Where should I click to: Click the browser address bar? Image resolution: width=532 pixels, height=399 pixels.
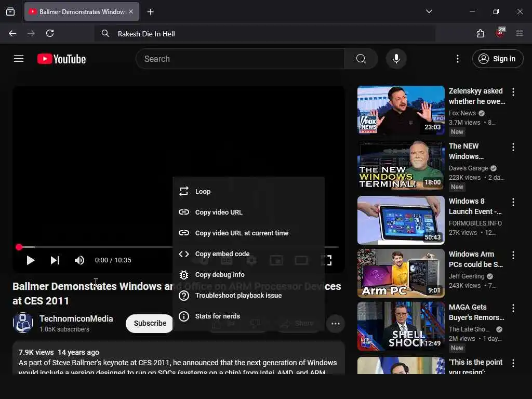[264, 34]
